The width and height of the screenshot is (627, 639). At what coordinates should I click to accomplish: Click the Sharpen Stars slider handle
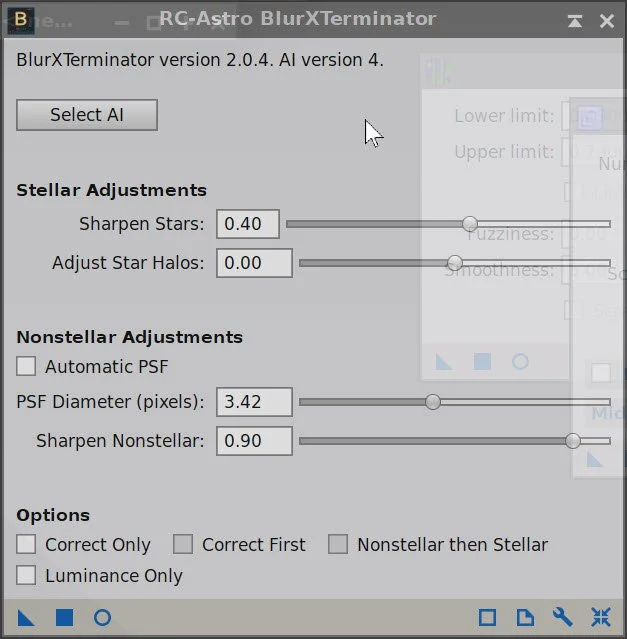(x=470, y=224)
